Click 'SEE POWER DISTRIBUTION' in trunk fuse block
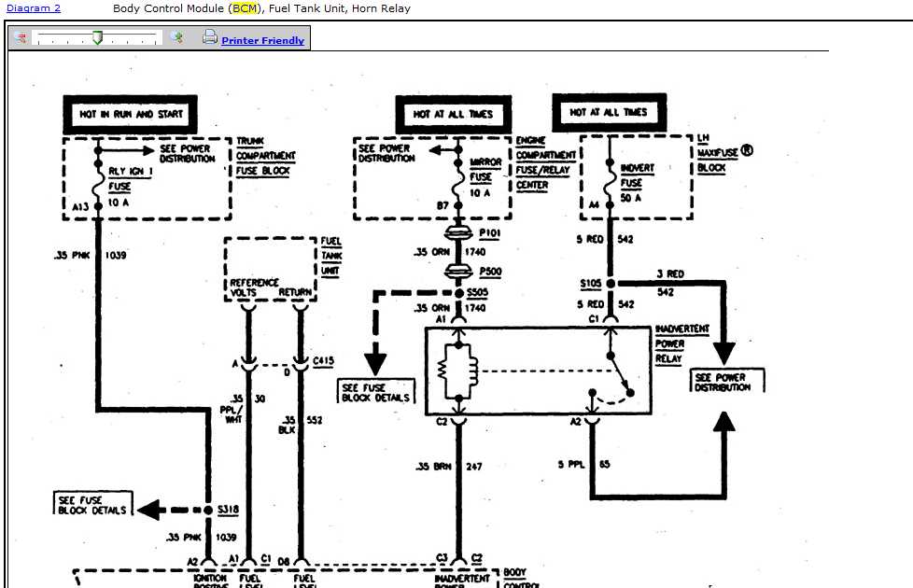913x588 pixels. click(x=187, y=154)
